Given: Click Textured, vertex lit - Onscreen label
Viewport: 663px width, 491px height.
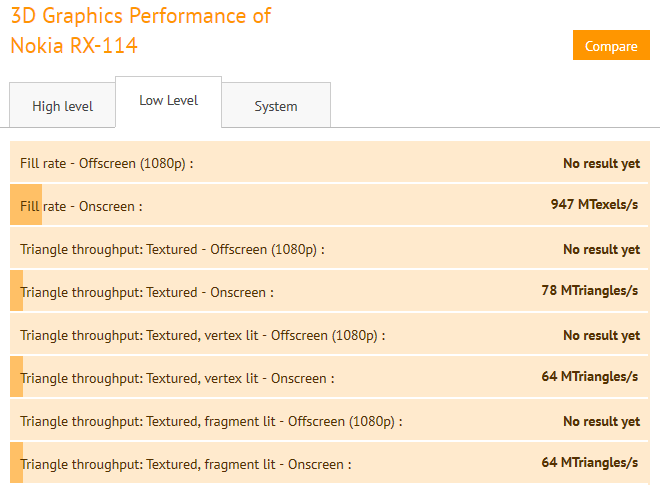Looking at the screenshot, I should coord(177,378).
